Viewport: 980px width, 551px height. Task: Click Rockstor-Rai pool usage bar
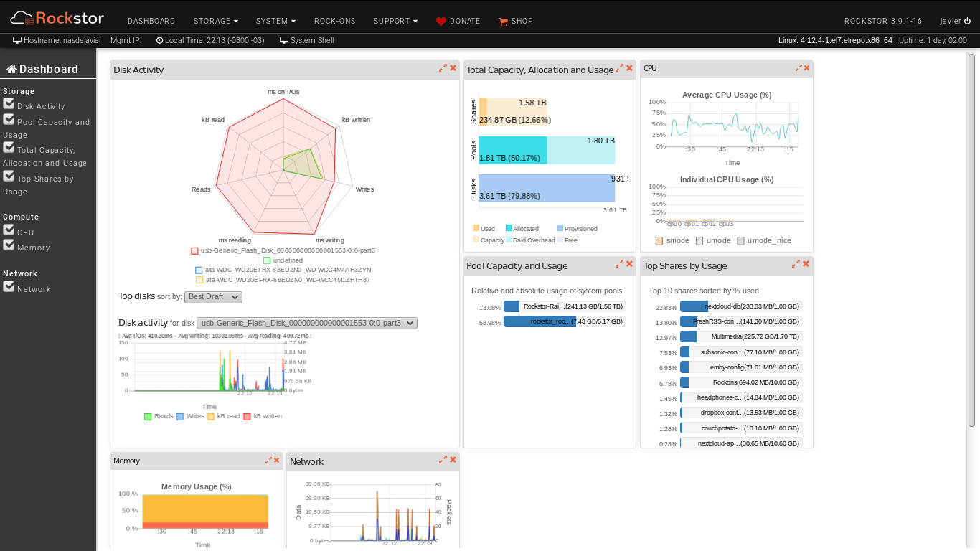click(x=565, y=306)
